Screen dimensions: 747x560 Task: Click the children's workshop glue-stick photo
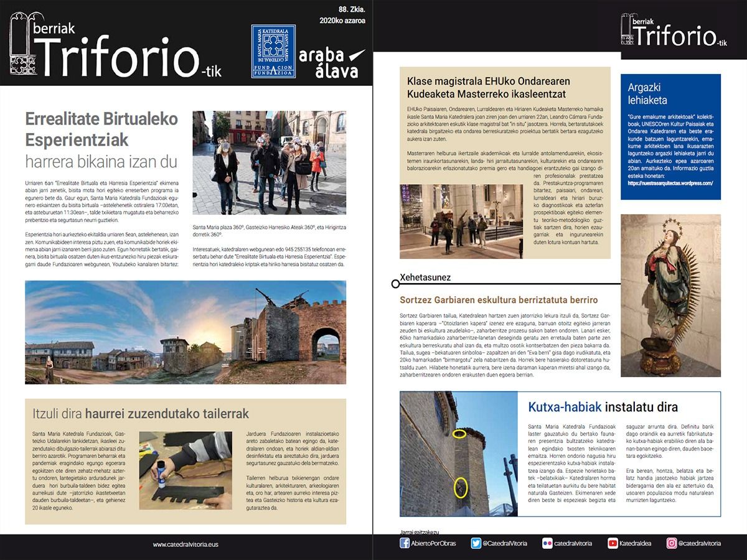coord(185,470)
